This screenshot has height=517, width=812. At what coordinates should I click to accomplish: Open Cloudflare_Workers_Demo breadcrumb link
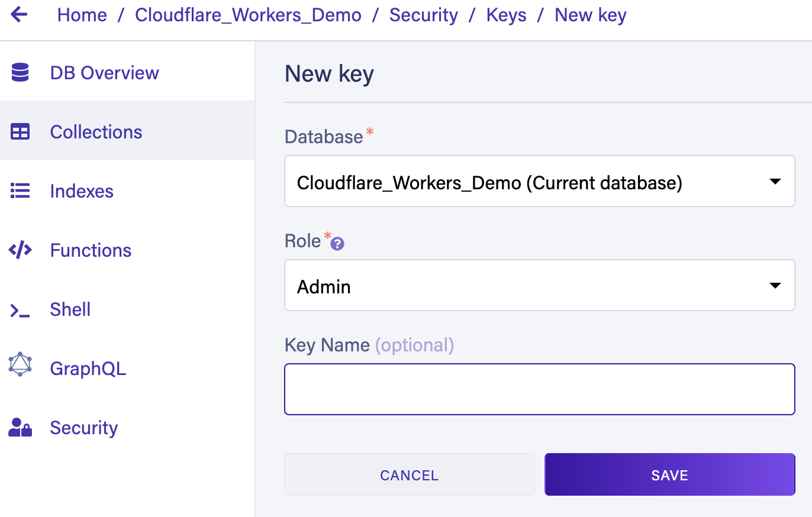248,15
